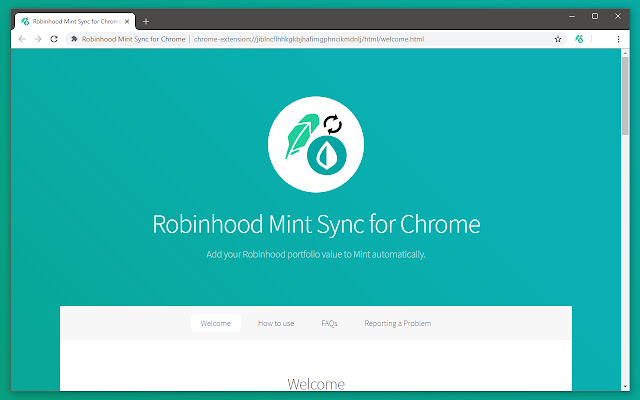The height and width of the screenshot is (400, 640).
Task: Maximize the Chrome window
Action: (595, 16)
